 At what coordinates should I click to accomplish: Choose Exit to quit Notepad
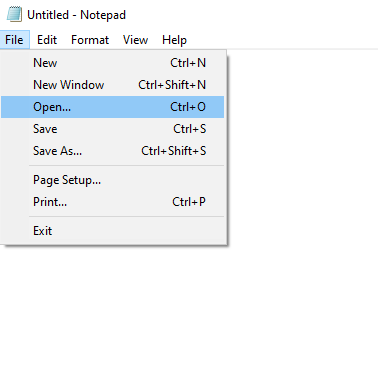click(x=113, y=231)
